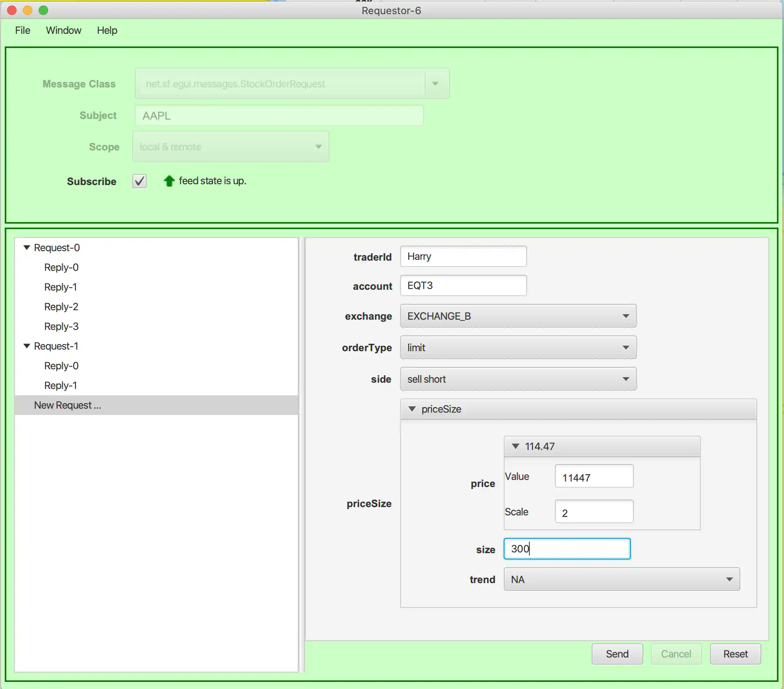784x689 pixels.
Task: Click New Request in the tree list
Action: coord(67,404)
